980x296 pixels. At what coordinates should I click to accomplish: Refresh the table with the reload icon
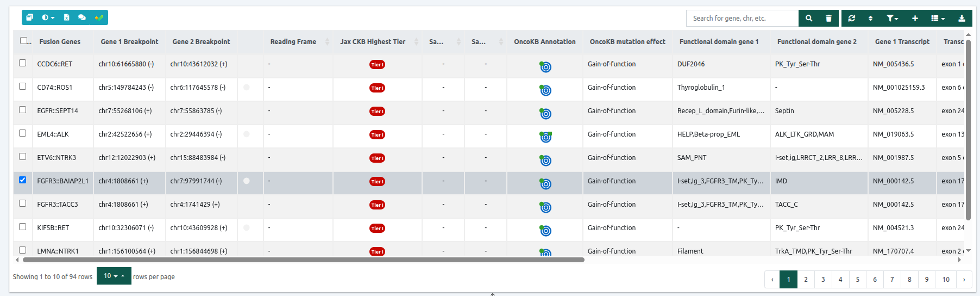pyautogui.click(x=851, y=18)
